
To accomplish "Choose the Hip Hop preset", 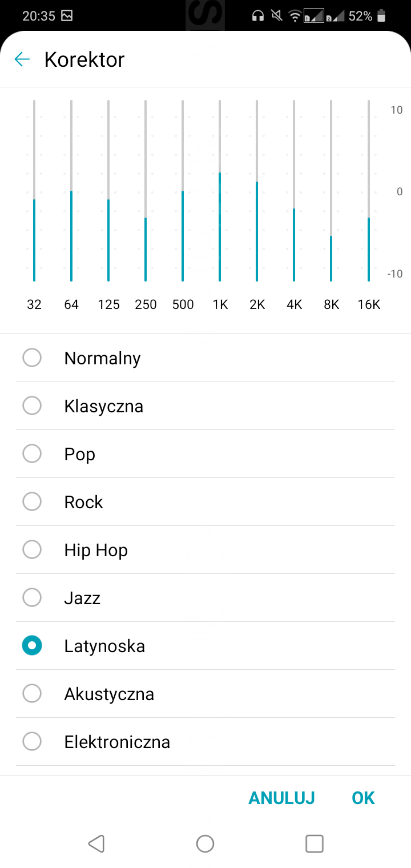I will coord(32,550).
